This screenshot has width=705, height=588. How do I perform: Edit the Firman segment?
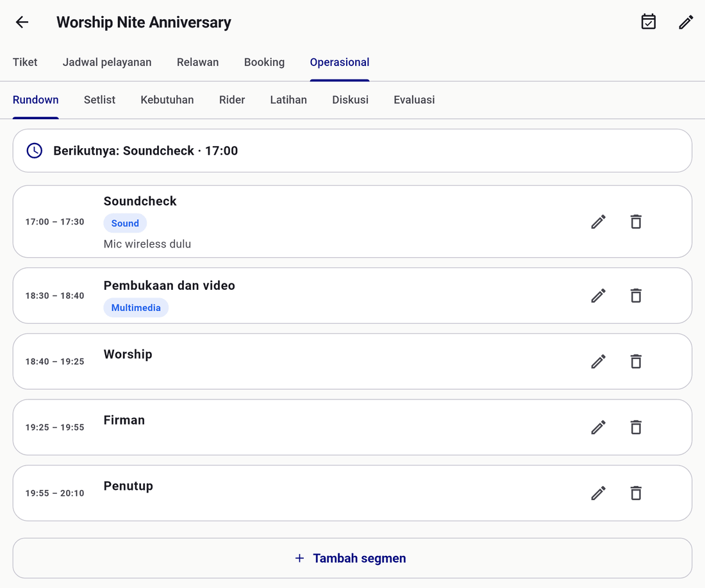pyautogui.click(x=599, y=428)
